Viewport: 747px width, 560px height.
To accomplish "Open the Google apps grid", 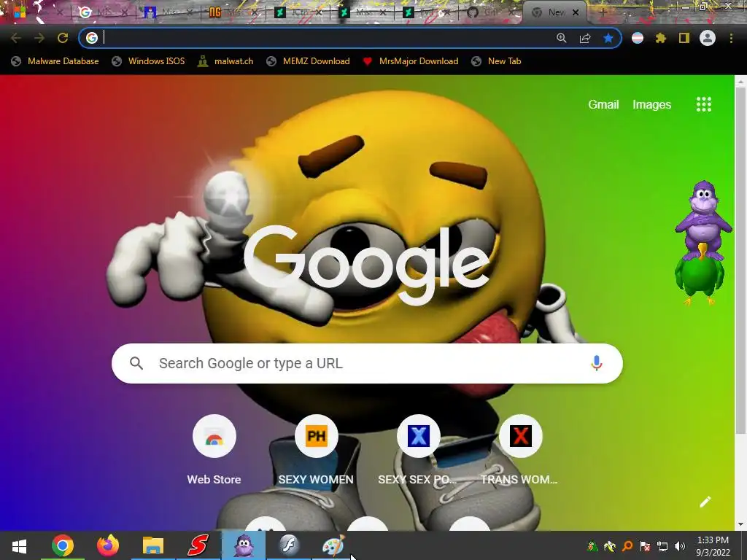I will click(x=704, y=104).
